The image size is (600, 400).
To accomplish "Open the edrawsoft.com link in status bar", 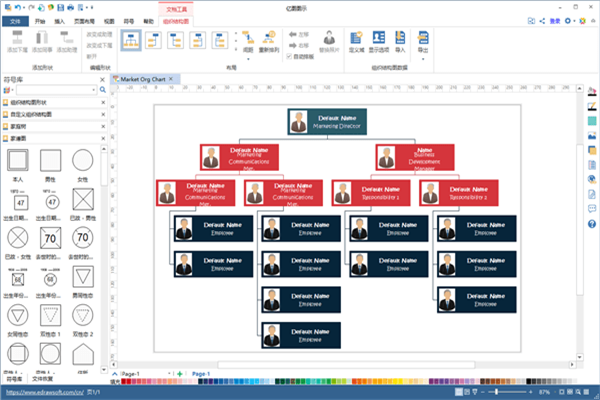I will coord(45,392).
